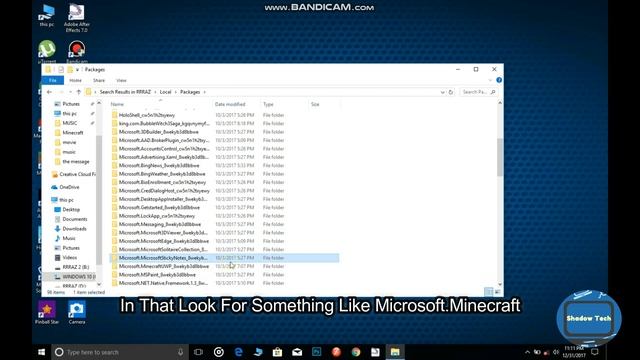Open the message folder in sidebar
Image resolution: width=640 pixels, height=360 pixels.
76,162
